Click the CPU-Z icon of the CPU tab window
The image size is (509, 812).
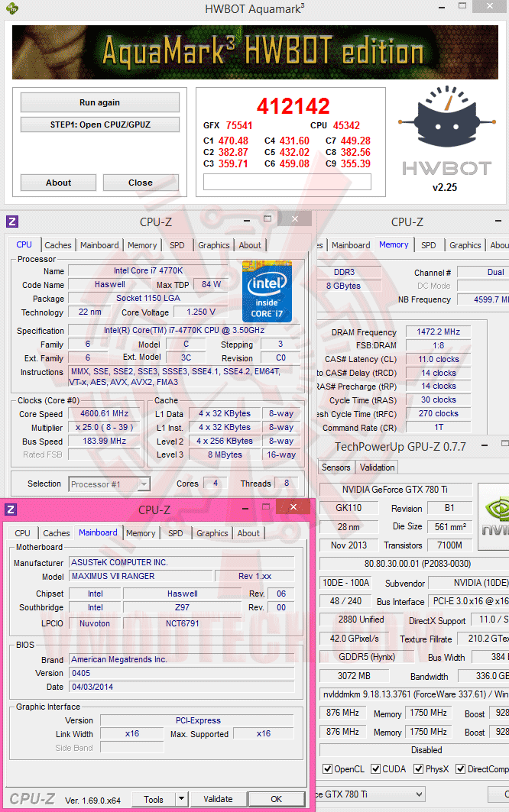pyautogui.click(x=12, y=222)
